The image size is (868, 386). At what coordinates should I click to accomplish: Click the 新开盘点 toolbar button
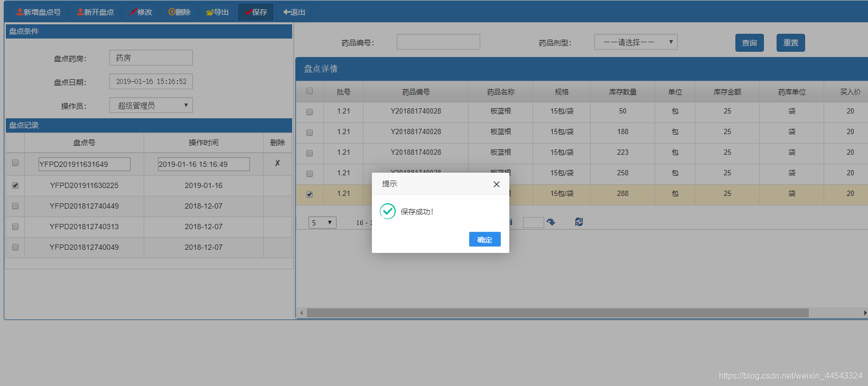pyautogui.click(x=96, y=12)
